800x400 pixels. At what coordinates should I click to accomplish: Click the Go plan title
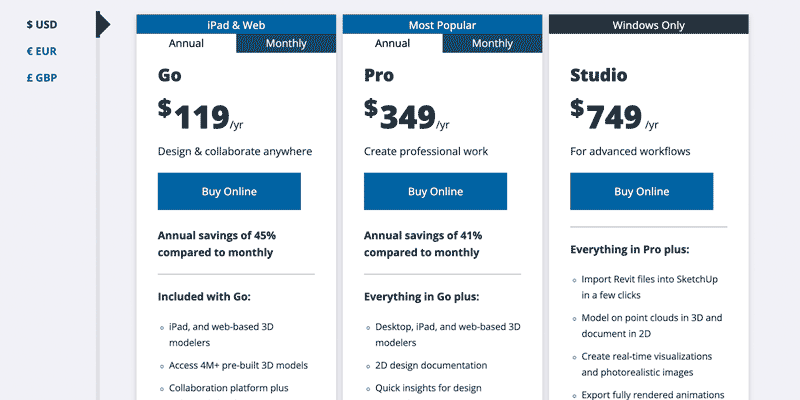170,75
